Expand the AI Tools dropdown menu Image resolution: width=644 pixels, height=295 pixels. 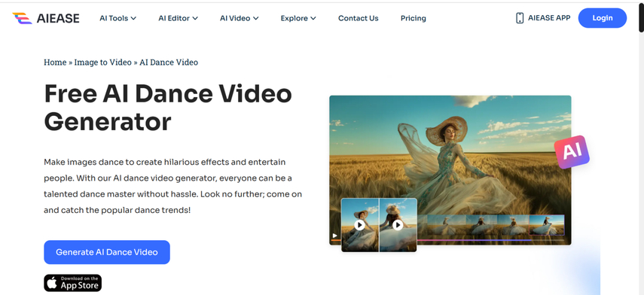click(118, 18)
